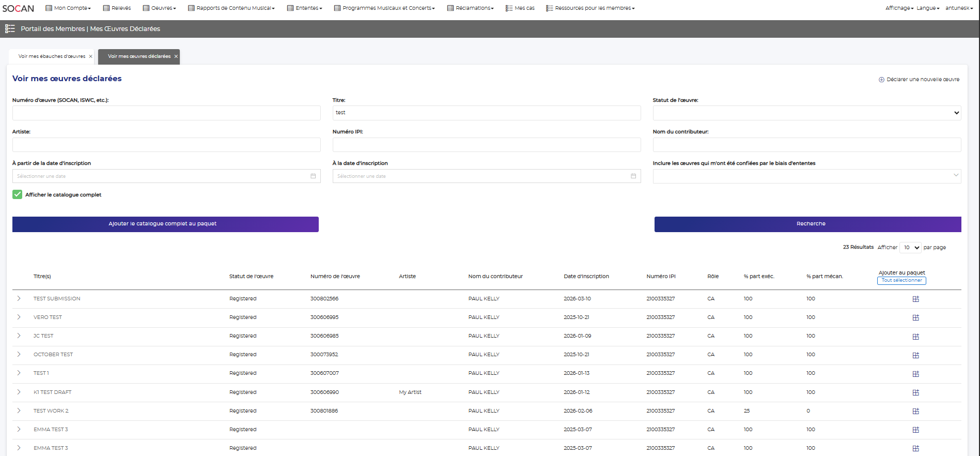Uncheck Afficher le catalogue complet checkbox
The image size is (980, 456).
tap(18, 194)
